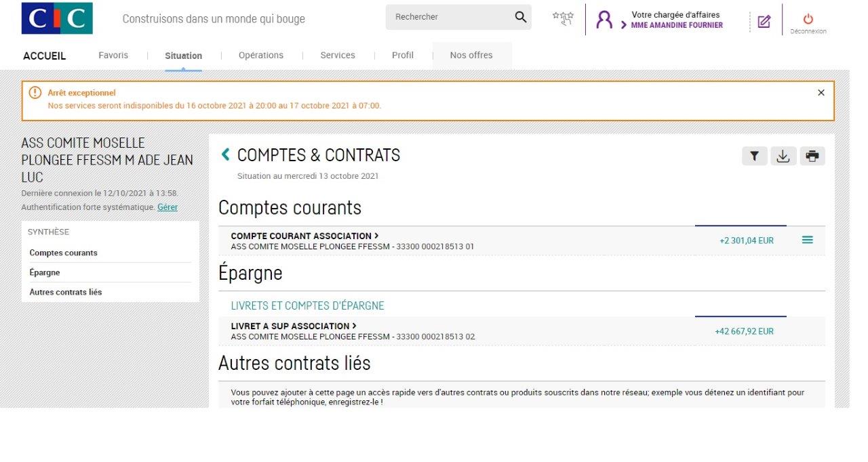Click the favorites stars icon
The height and width of the screenshot is (462, 868).
562,18
